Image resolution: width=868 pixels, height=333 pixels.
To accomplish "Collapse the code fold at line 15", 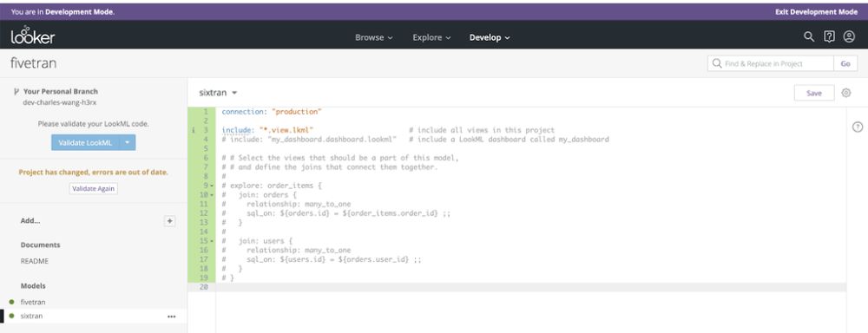I will 212,241.
